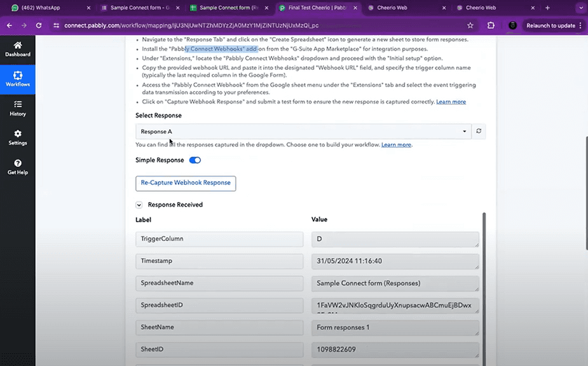Image resolution: width=588 pixels, height=366 pixels.
Task: Click the SpreadsheetName label field
Action: (x=219, y=283)
